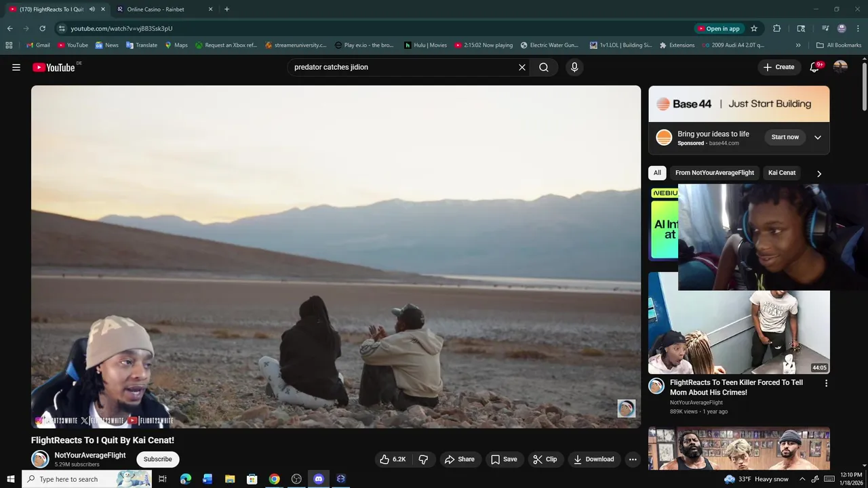The image size is (868, 488).
Task: Open Discord from the taskbar
Action: [319, 479]
